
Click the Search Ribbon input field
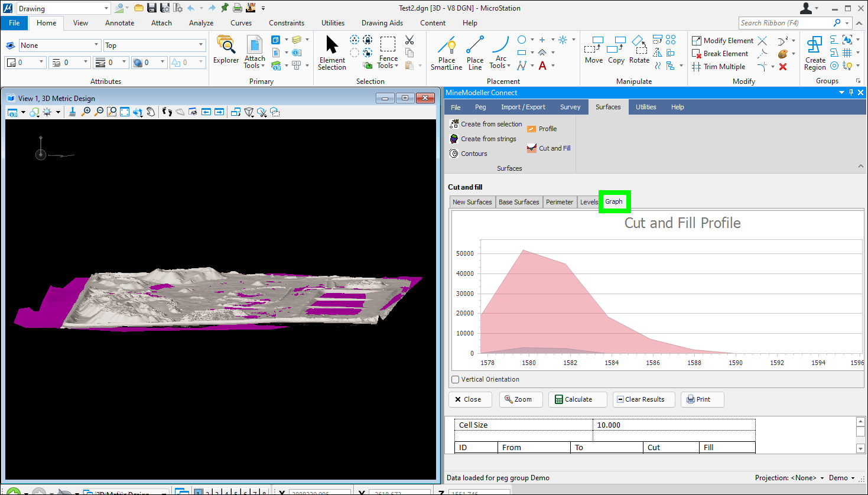(785, 23)
